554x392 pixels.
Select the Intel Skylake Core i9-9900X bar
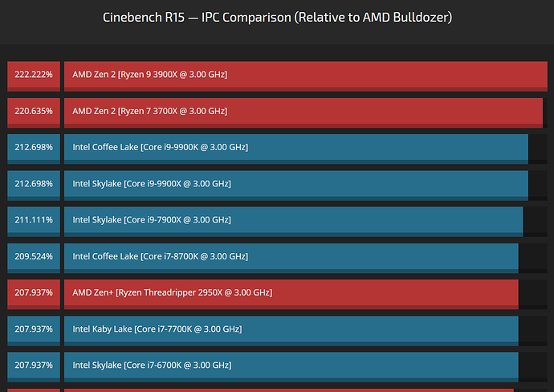(x=296, y=186)
